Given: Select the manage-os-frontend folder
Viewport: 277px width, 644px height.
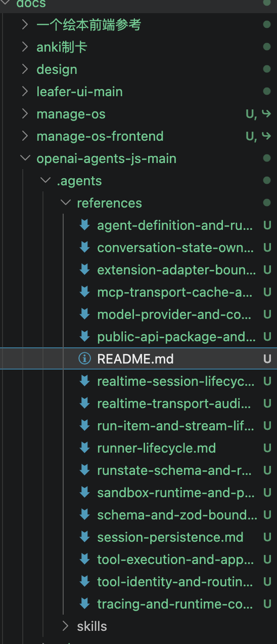Looking at the screenshot, I should pos(100,136).
